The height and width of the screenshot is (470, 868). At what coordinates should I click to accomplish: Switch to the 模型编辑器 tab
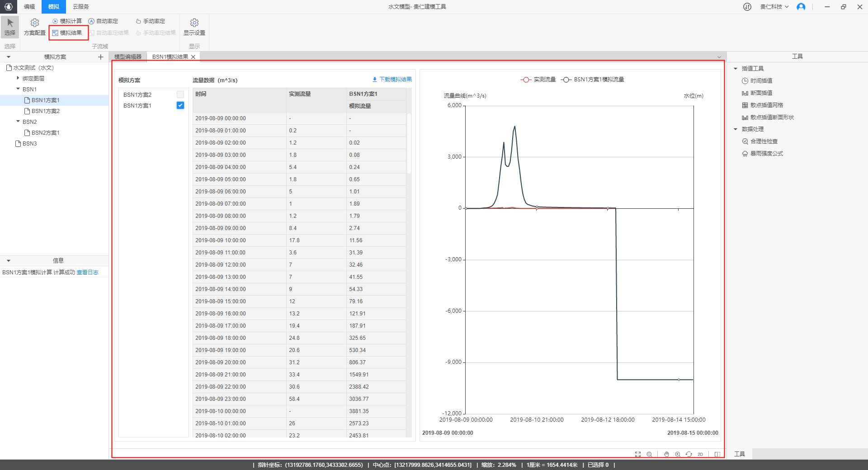(x=128, y=57)
